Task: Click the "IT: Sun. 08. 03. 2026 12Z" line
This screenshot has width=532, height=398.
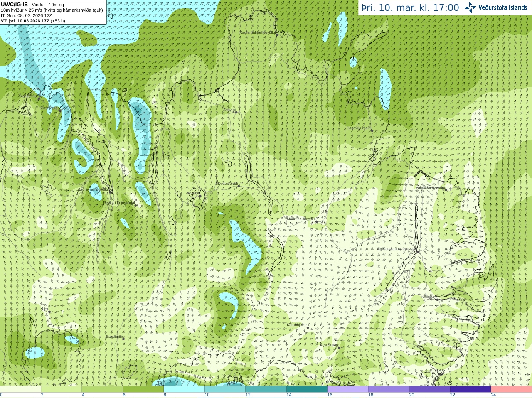Action: pos(27,15)
